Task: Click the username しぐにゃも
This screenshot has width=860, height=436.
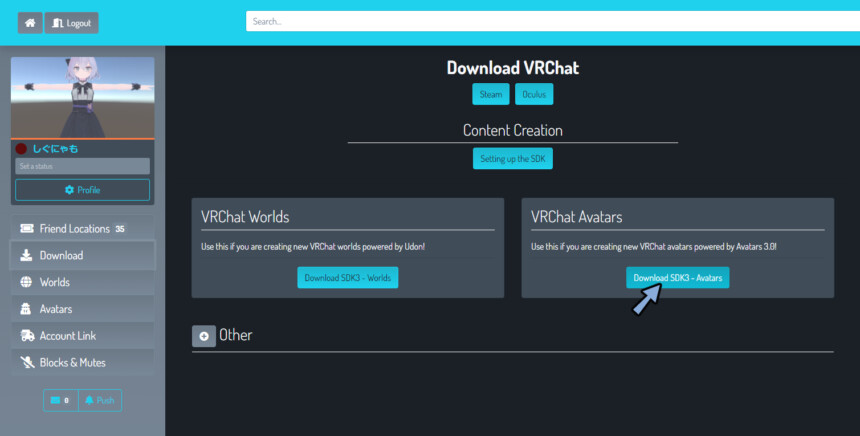Action: [55, 149]
